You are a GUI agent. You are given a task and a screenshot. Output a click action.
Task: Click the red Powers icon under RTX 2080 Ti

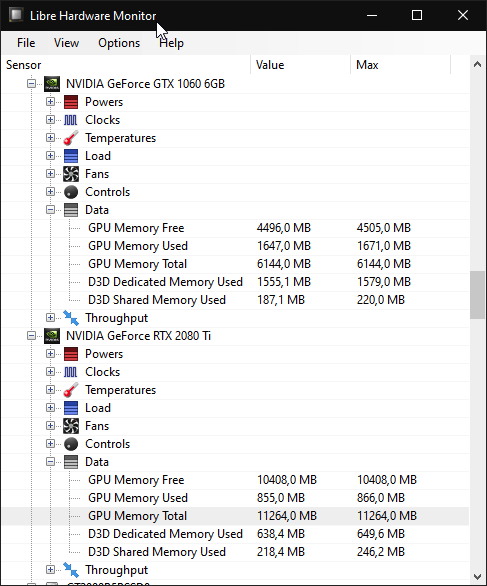click(71, 354)
